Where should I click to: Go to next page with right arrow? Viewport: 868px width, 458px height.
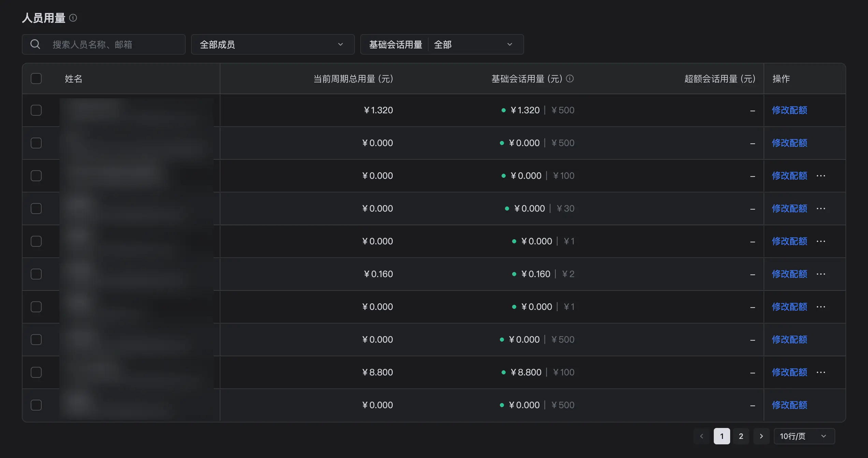coord(761,436)
